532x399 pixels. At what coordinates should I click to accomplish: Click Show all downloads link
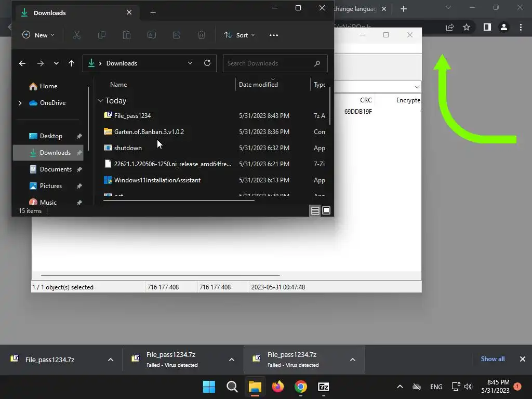[493, 359]
